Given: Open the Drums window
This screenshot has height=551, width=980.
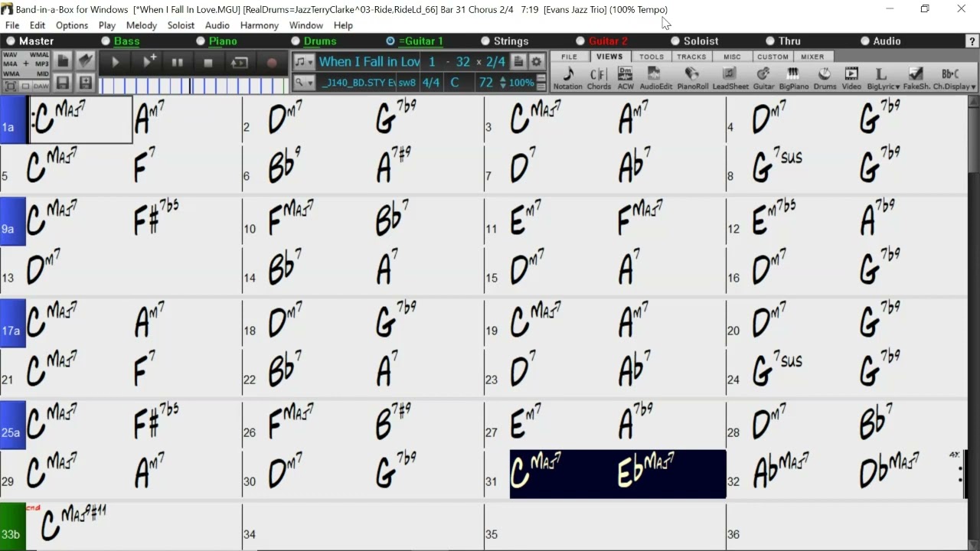Looking at the screenshot, I should (x=825, y=79).
